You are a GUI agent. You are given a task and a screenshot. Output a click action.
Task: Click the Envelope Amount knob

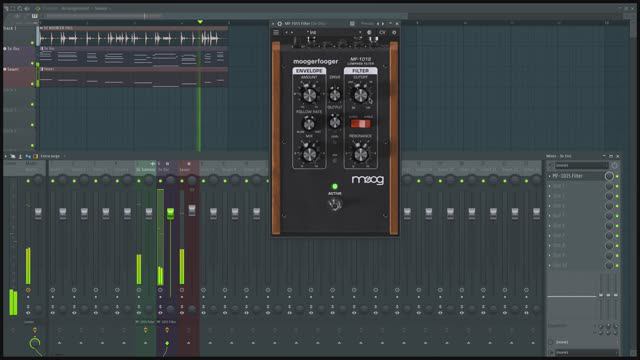tap(309, 95)
